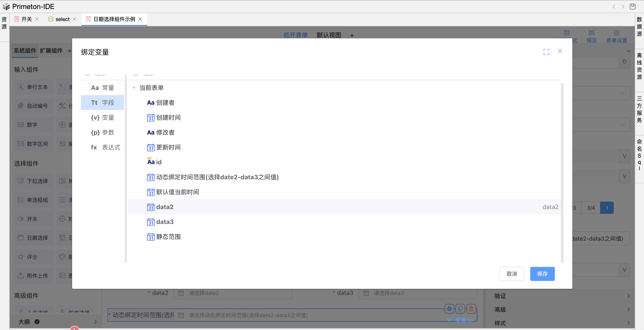
Task: Click the navigate back arrow icon
Action: click(x=614, y=7)
